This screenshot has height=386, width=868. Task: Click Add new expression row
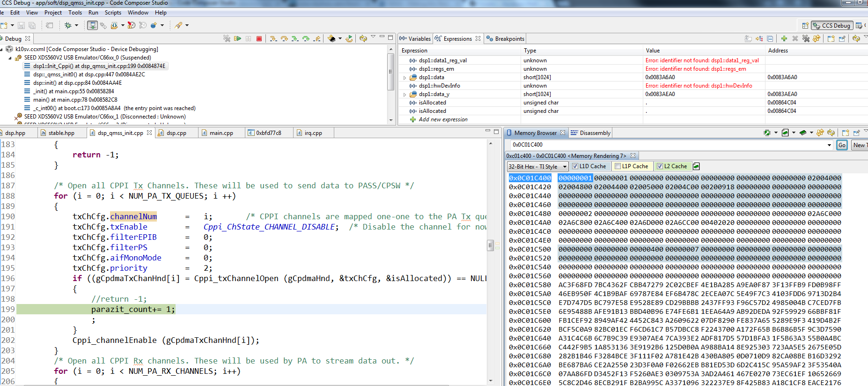coord(443,119)
